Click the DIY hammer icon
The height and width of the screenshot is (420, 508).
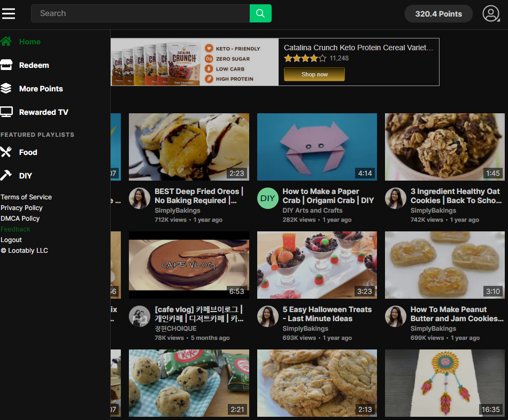(x=6, y=176)
